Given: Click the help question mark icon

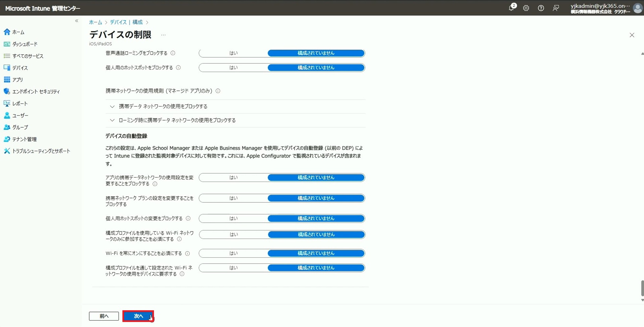Looking at the screenshot, I should (541, 8).
